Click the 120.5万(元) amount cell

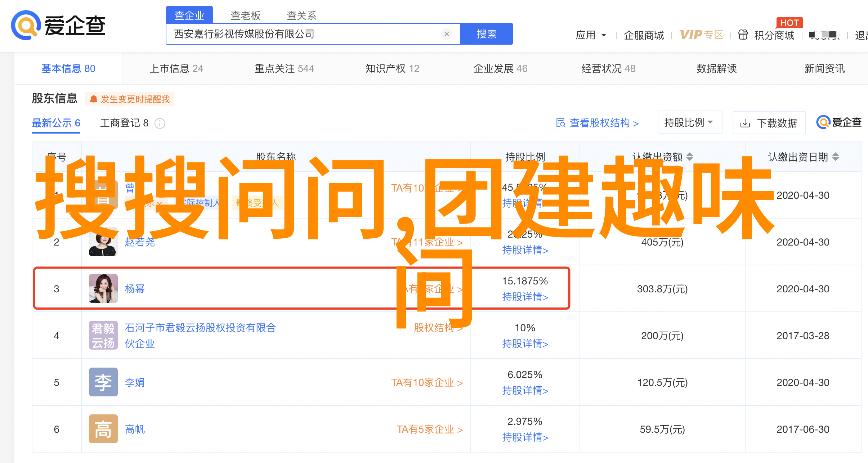point(662,382)
